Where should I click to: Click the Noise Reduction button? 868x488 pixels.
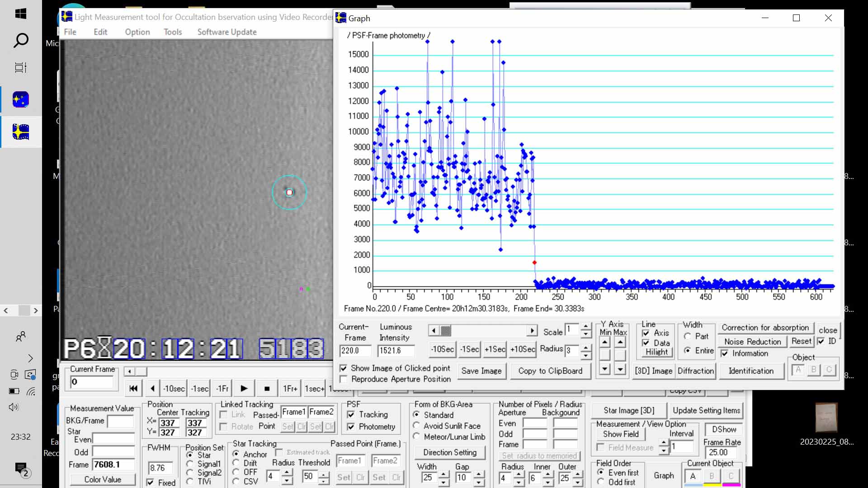click(752, 342)
